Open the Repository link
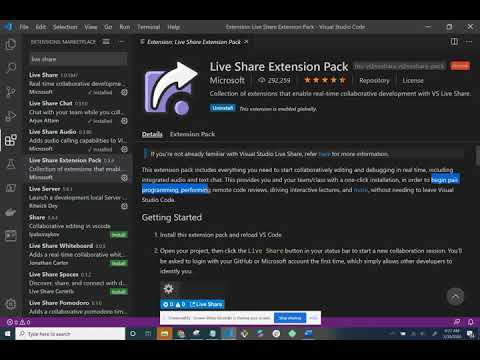The height and width of the screenshot is (360, 480). (x=374, y=80)
